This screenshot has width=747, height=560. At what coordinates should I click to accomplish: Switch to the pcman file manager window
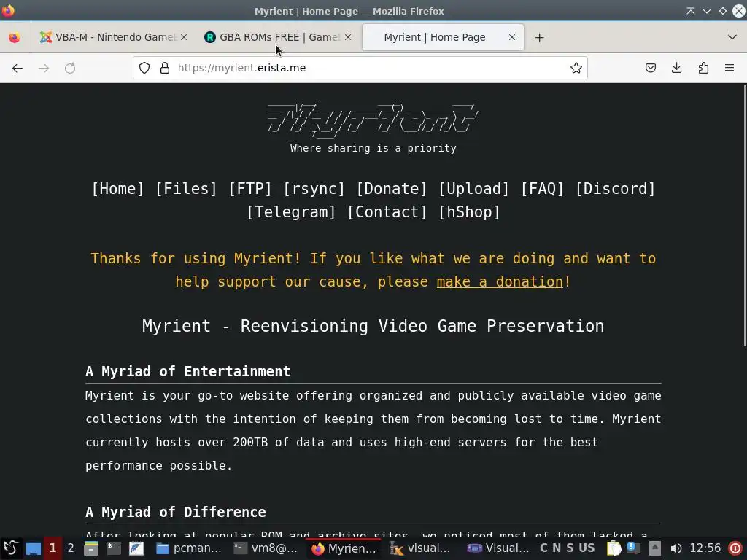point(189,548)
